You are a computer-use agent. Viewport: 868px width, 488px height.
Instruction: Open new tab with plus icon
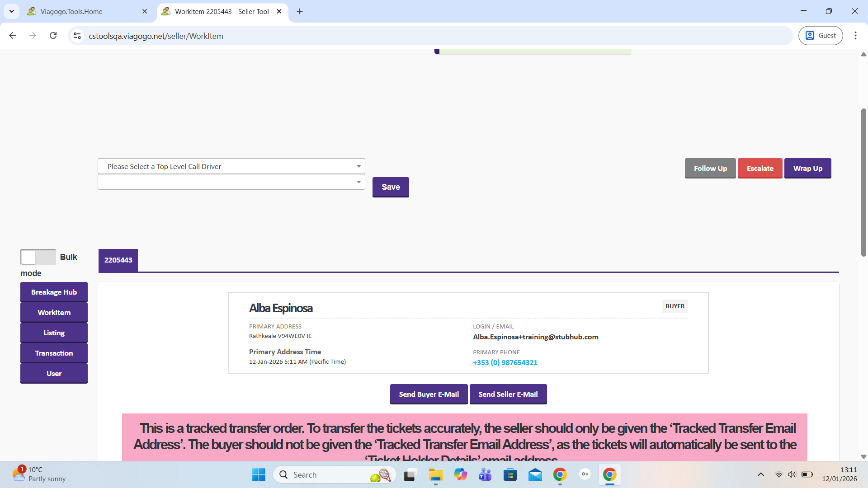pos(300,11)
